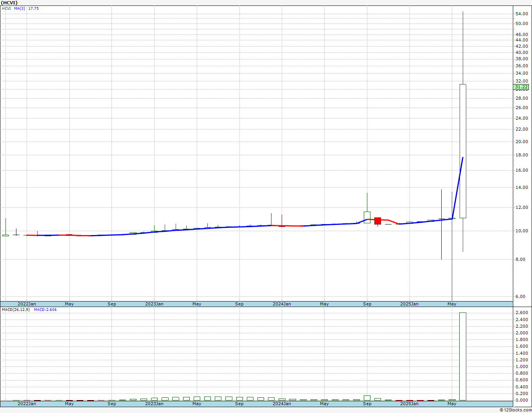This screenshot has height=413, width=532.
Task: Click the red filled candlestick after Sep 2024
Action: [377, 221]
